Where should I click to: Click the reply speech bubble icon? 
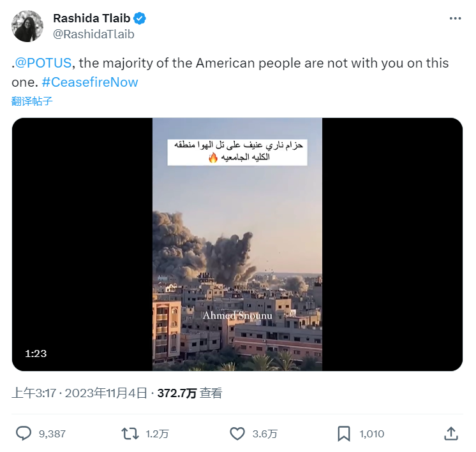pyautogui.click(x=24, y=434)
